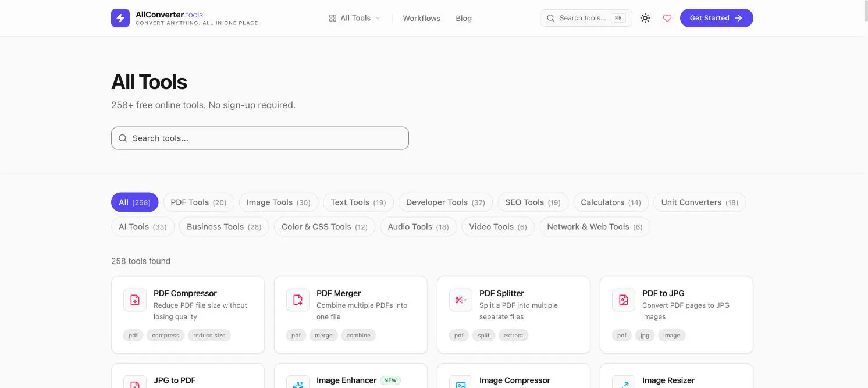The height and width of the screenshot is (388, 868).
Task: Focus the header Search tools field
Action: pyautogui.click(x=586, y=18)
